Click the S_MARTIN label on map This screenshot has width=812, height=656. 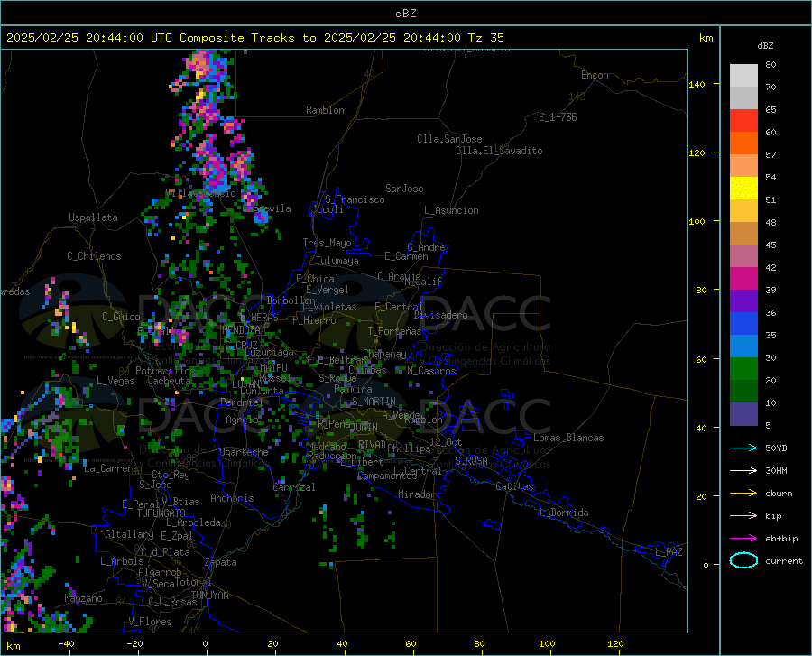pos(374,402)
